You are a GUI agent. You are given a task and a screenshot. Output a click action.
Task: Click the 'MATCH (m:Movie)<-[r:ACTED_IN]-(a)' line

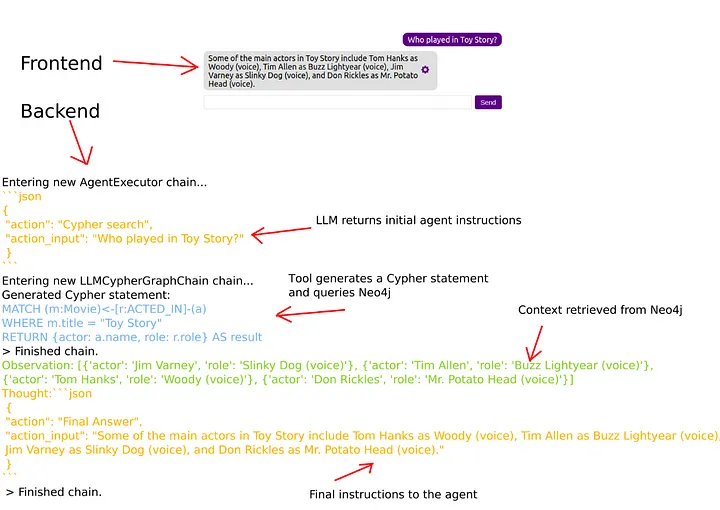(104, 309)
